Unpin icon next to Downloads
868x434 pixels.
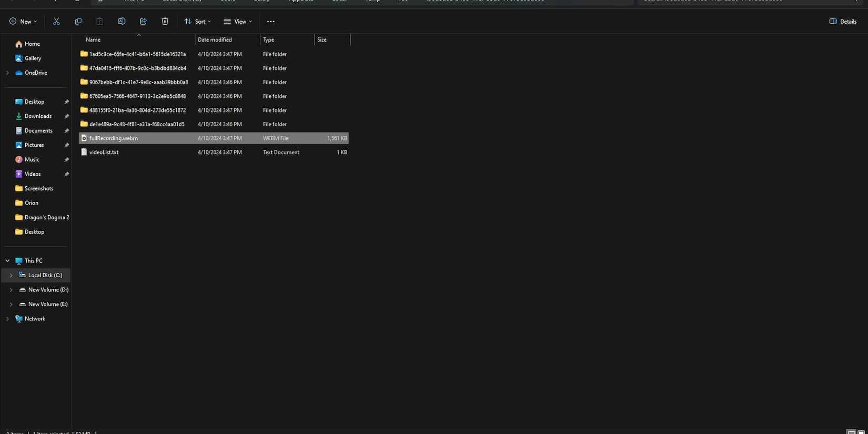pos(66,116)
